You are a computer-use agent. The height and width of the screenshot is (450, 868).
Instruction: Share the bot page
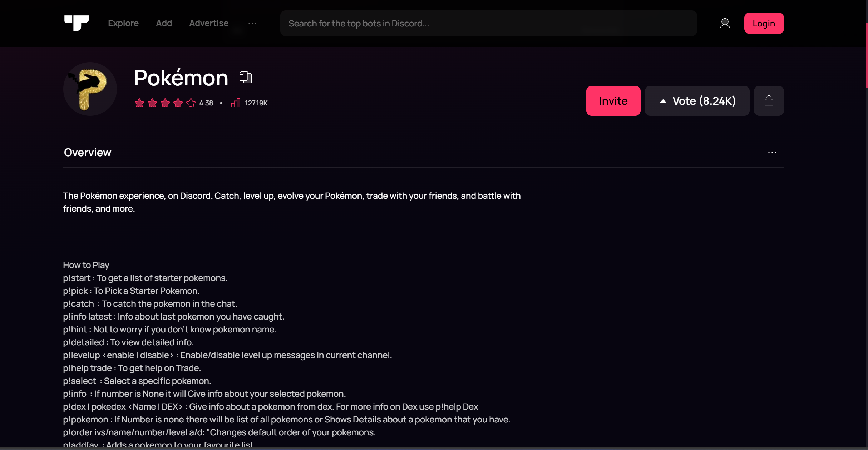769,101
